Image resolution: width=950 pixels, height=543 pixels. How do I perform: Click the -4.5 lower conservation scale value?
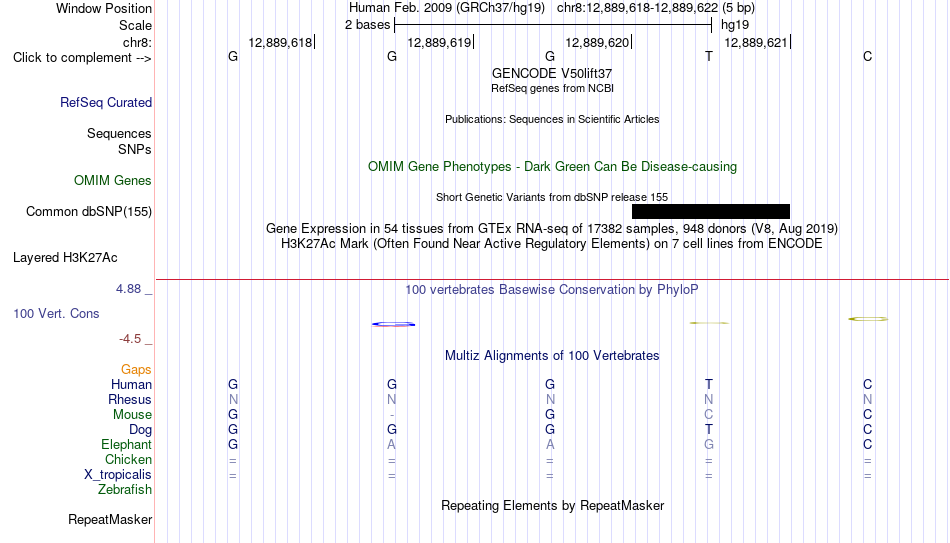point(130,339)
